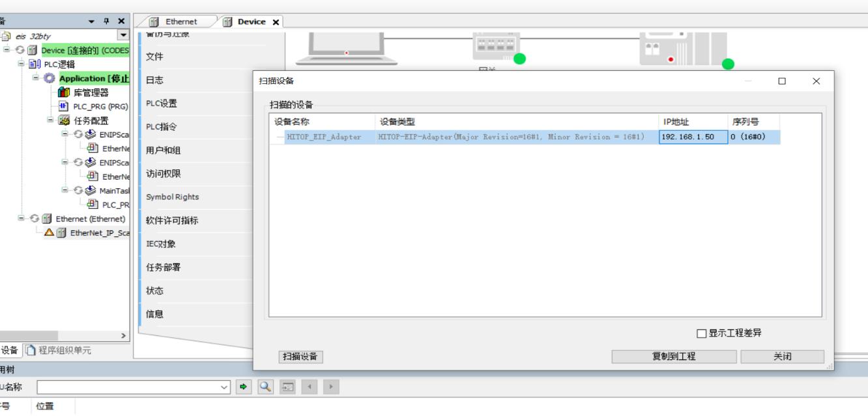Close the devices panel with X icon
Image resolution: width=868 pixels, height=416 pixels.
[x=121, y=21]
